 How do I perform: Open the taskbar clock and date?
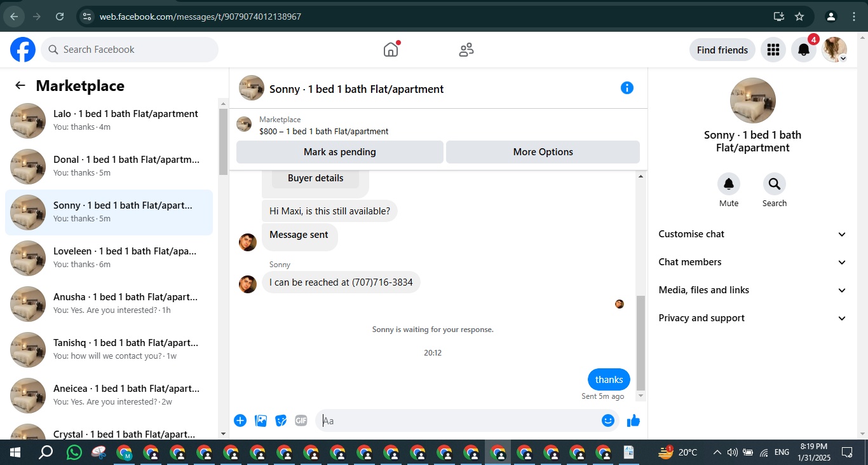coord(813,452)
